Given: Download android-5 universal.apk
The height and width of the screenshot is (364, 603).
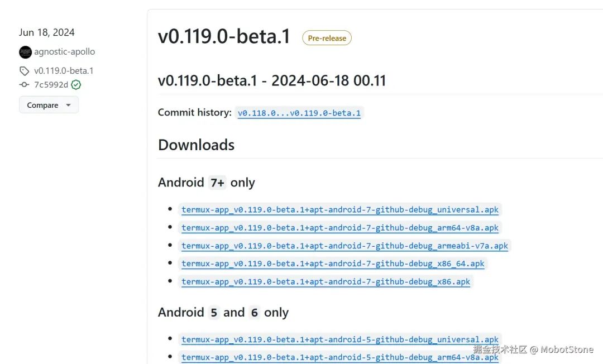Looking at the screenshot, I should [x=340, y=339].
